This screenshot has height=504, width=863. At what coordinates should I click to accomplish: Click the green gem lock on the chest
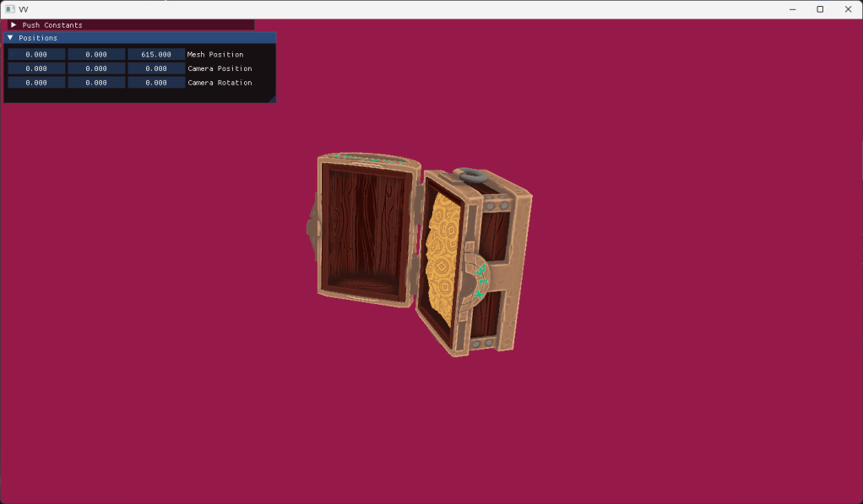(480, 282)
